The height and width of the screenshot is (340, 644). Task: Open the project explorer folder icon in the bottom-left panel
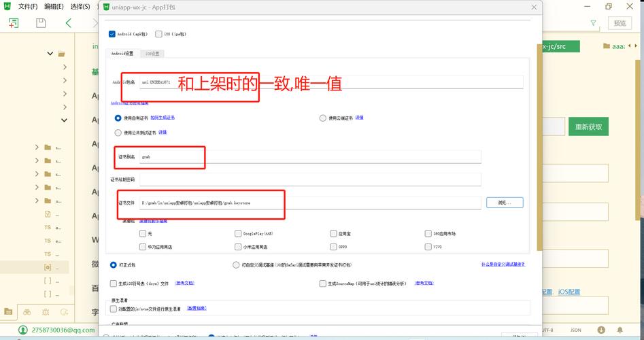8,311
